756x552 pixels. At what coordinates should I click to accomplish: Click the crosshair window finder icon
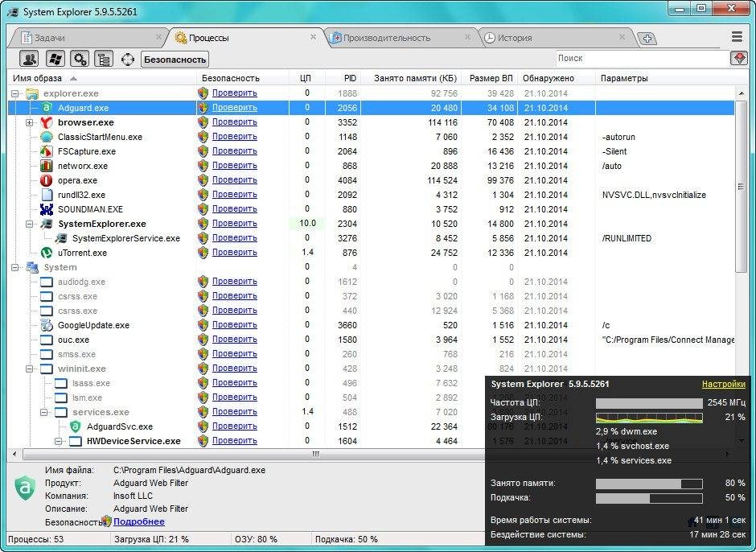pyautogui.click(x=128, y=60)
